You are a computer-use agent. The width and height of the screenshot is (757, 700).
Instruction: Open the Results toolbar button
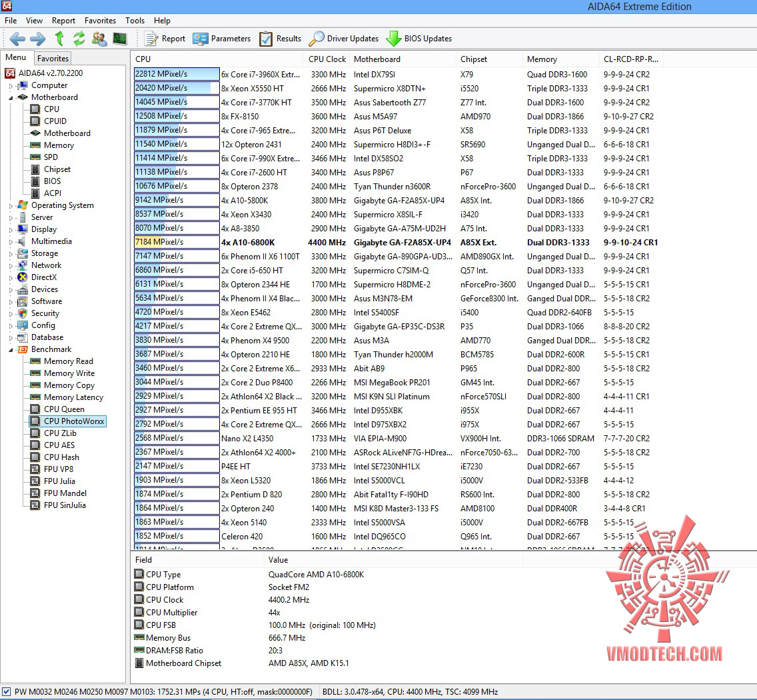pyautogui.click(x=280, y=39)
